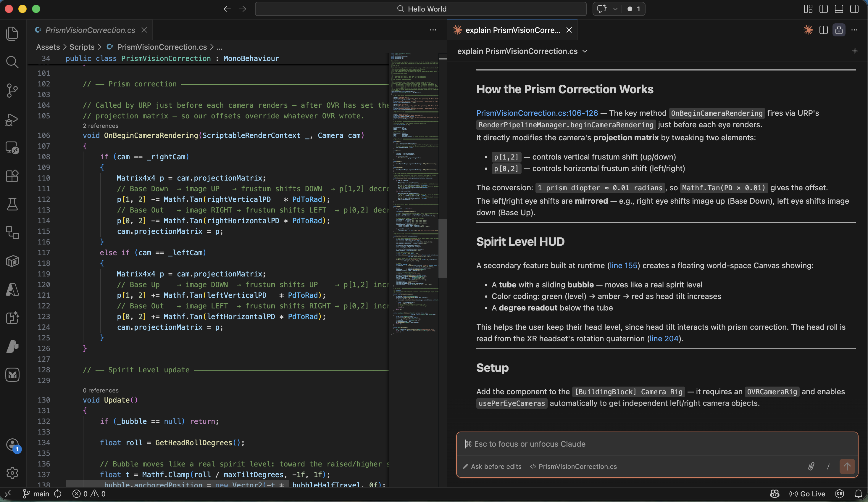
Task: Click Ask before edits mode selector
Action: 492,466
